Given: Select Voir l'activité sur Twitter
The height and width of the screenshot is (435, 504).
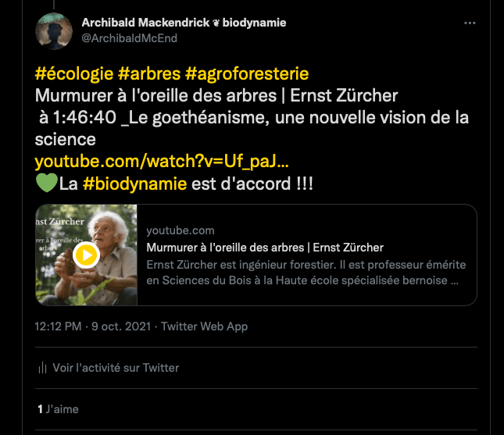Looking at the screenshot, I should pyautogui.click(x=116, y=368).
